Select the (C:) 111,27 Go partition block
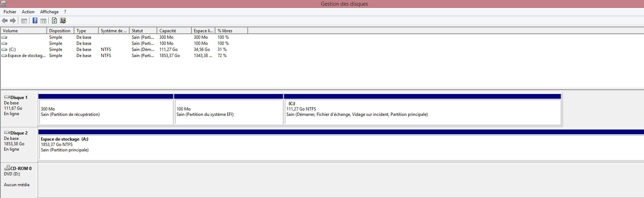Image resolution: width=644 pixels, height=198 pixels. tap(423, 109)
